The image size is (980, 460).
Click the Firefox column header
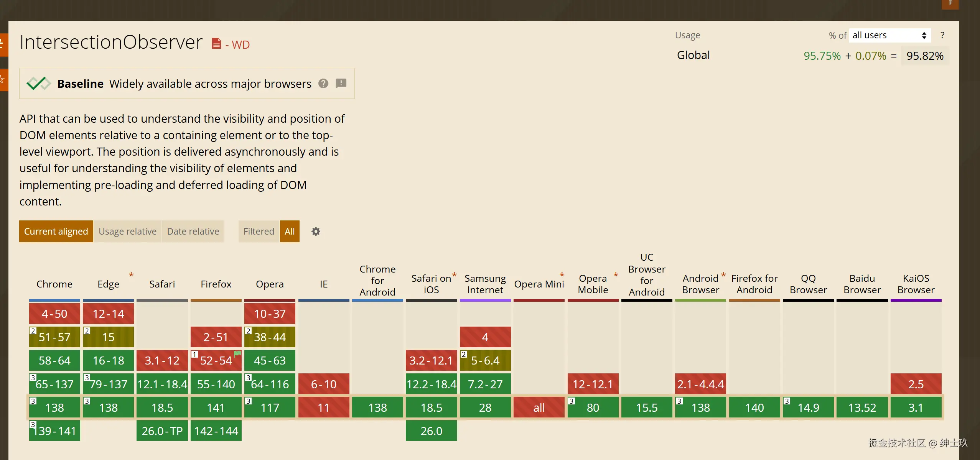click(216, 284)
